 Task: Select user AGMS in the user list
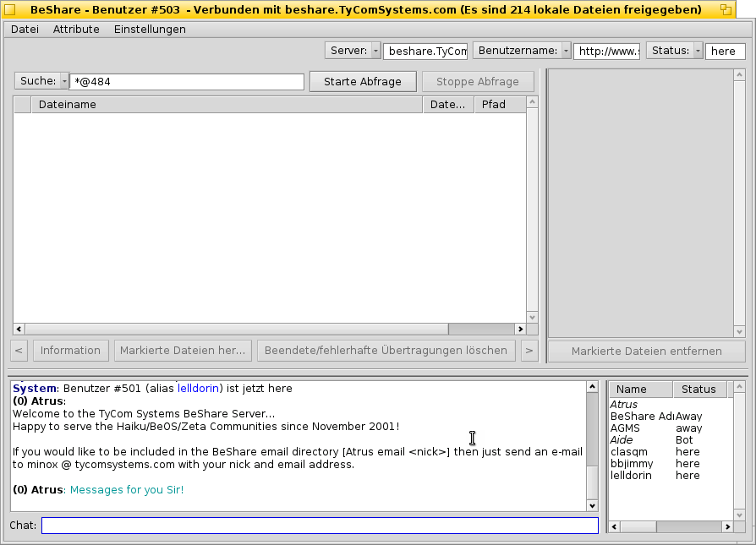671,428
